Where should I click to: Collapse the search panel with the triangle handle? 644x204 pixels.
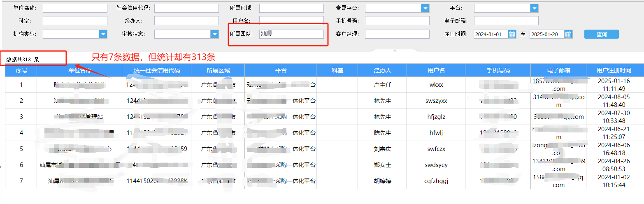coord(395,51)
